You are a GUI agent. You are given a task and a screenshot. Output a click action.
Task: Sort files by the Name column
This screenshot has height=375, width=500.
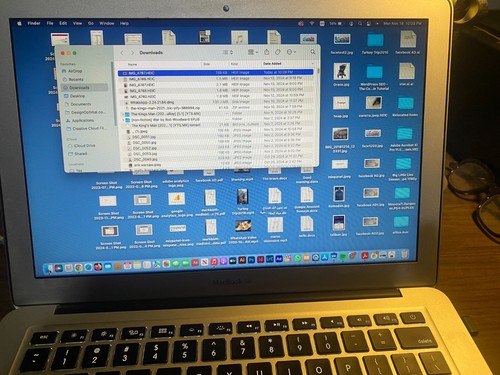click(x=132, y=64)
